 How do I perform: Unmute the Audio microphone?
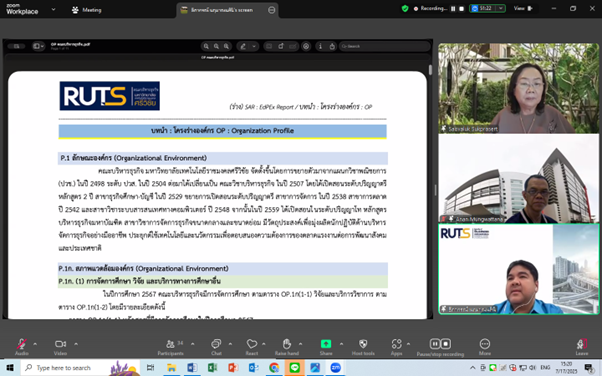pyautogui.click(x=22, y=347)
